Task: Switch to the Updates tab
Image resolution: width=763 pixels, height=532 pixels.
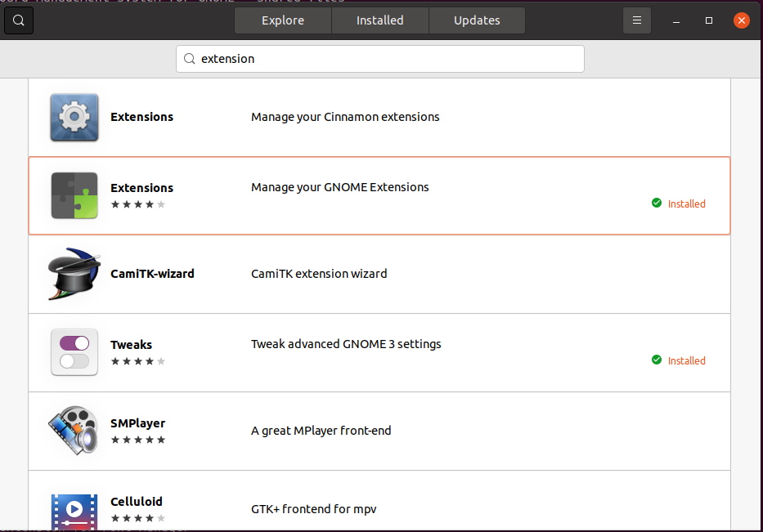Action: 477,20
